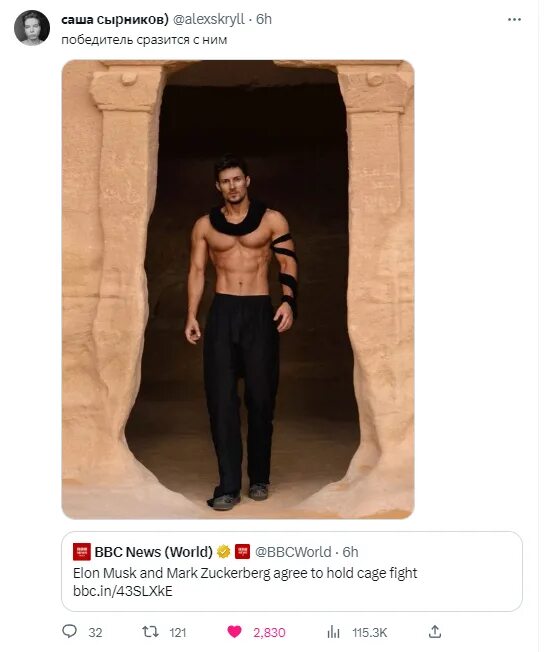The width and height of the screenshot is (545, 652).
Task: Click the reply speech bubble icon
Action: pos(69,632)
